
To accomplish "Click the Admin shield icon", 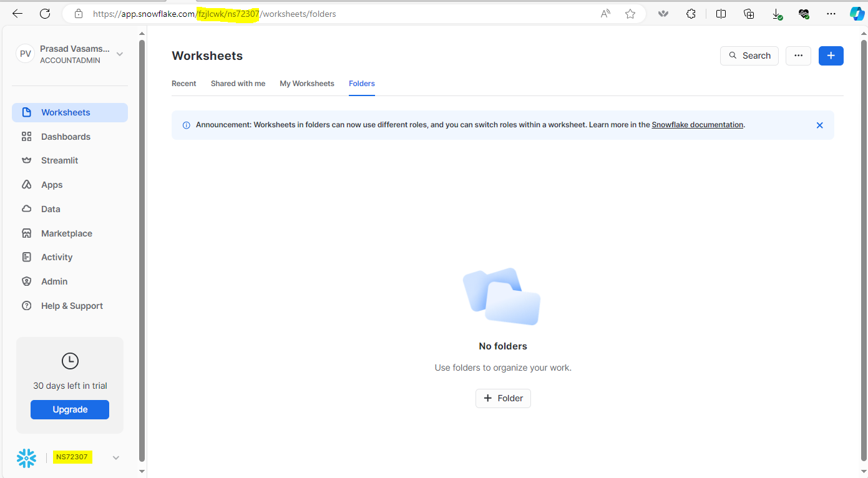I will click(26, 281).
